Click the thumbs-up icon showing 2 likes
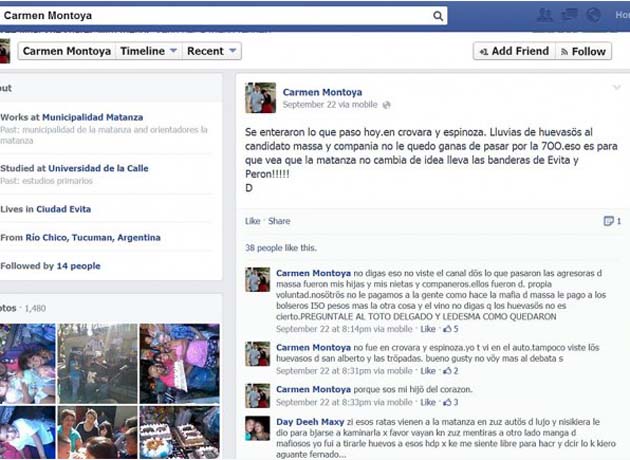Screen dimensions: 630x460 tap(446, 370)
